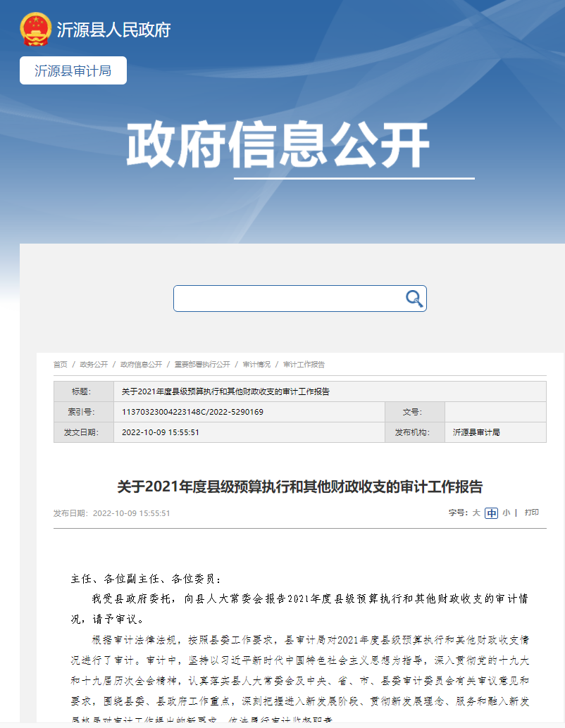The height and width of the screenshot is (728, 565).
Task: Set font size to 中 (medium)
Action: (x=491, y=513)
